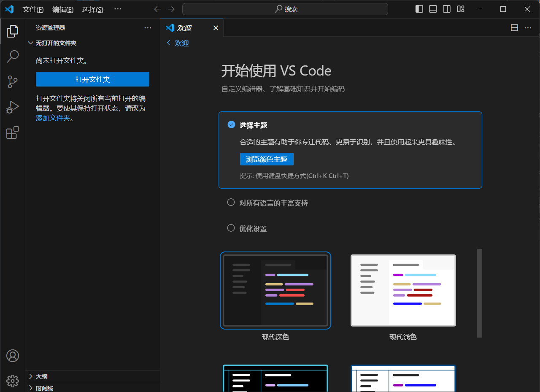Open the 文件(F) menu

(33, 9)
